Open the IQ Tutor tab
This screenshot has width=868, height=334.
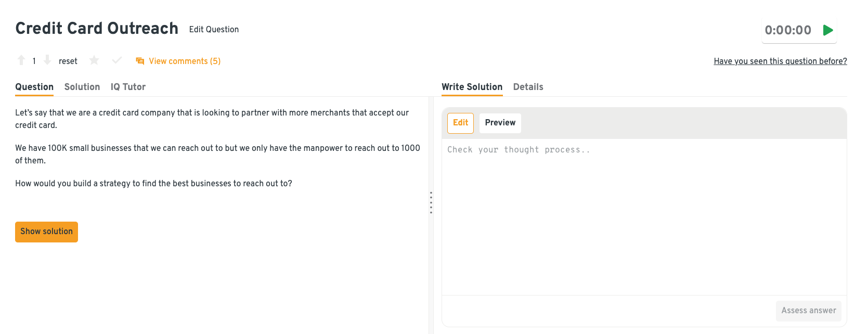point(128,87)
